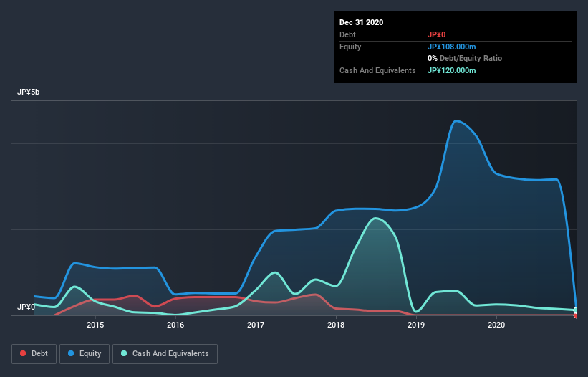Click the teal cash endpoint marker
This screenshot has width=588, height=377.
(x=576, y=310)
